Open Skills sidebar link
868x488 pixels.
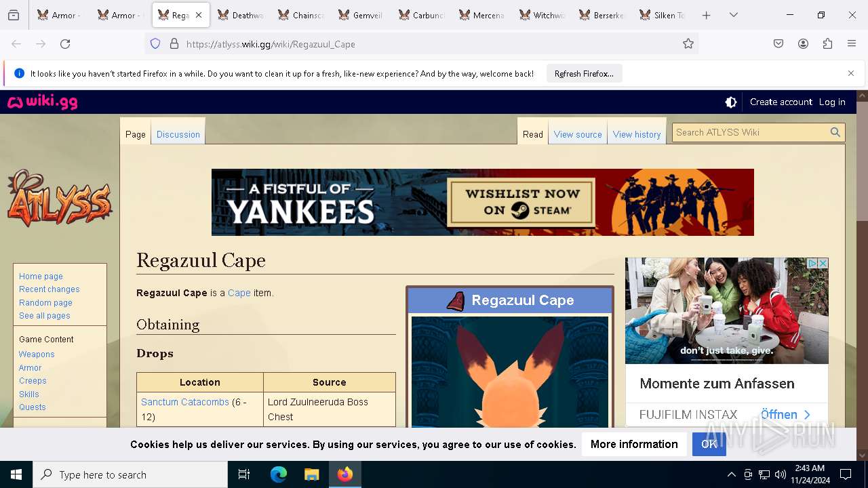[x=29, y=394]
